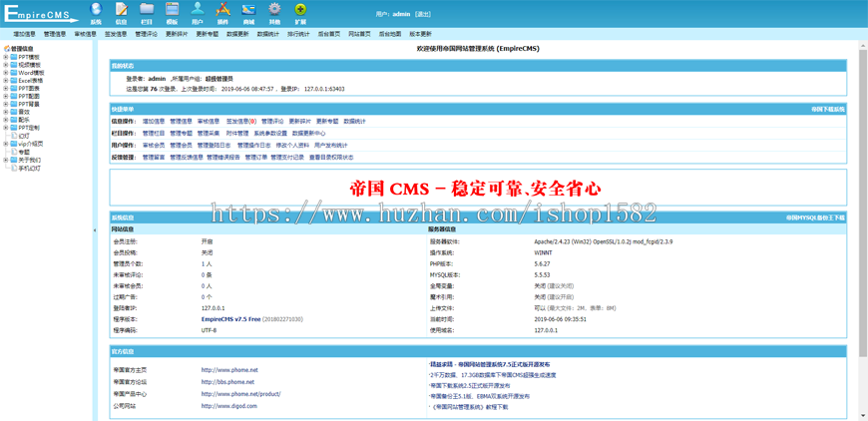
Task: Open the http://bbs.phome.net forum link
Action: coord(227,382)
